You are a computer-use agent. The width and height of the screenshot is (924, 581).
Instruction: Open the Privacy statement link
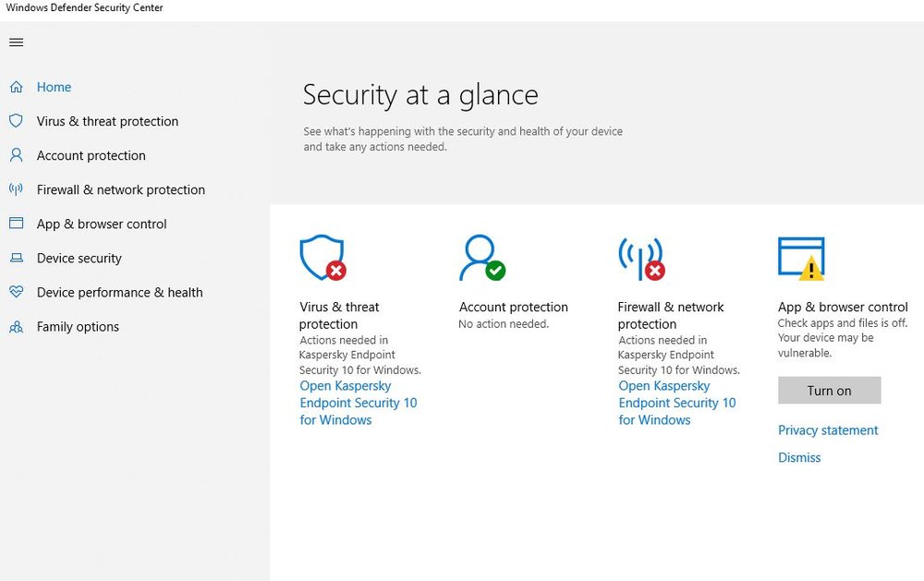[x=828, y=430]
